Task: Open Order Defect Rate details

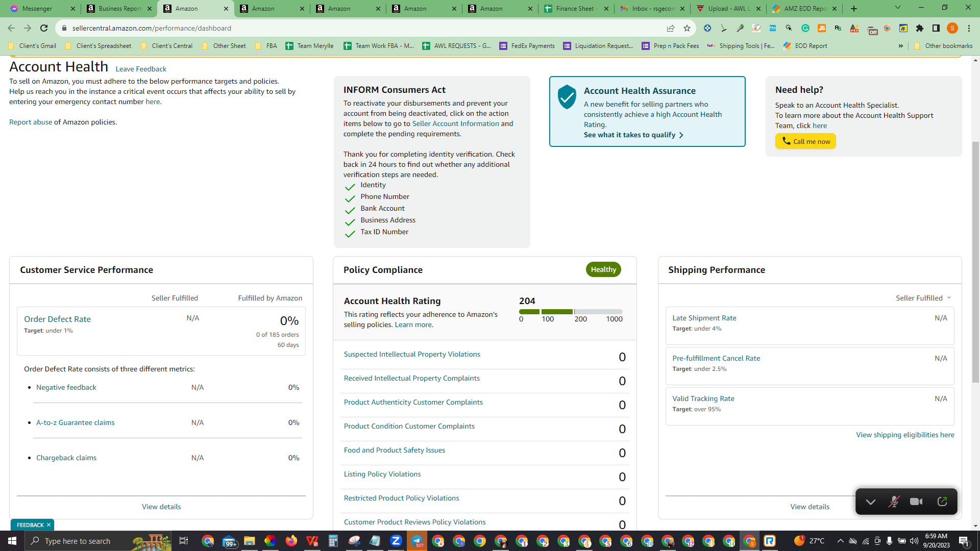Action: point(57,319)
